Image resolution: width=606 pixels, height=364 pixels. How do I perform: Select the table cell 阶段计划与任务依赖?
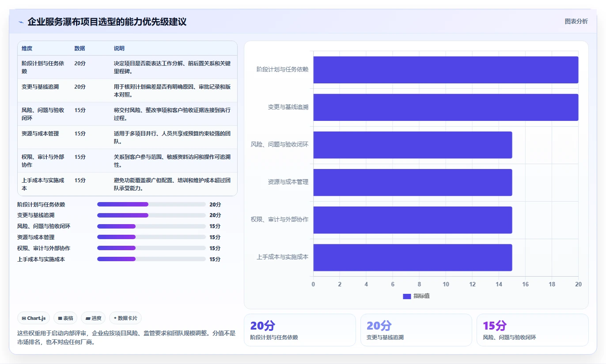(44, 67)
